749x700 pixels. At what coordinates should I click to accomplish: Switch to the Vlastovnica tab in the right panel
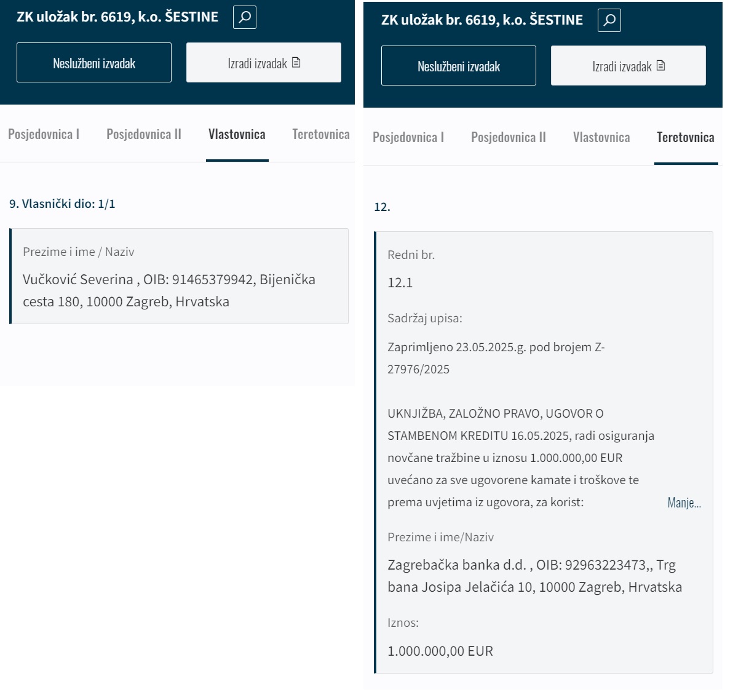(601, 137)
